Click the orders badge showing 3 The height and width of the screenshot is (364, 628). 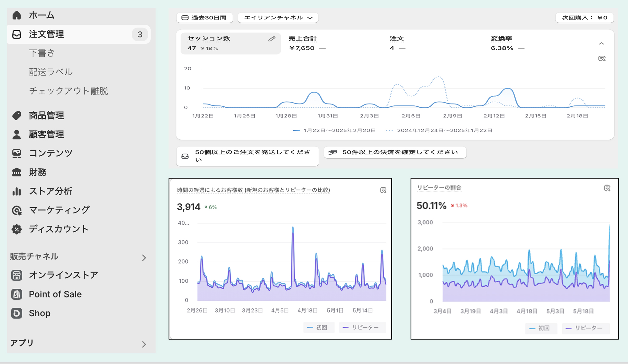point(140,34)
